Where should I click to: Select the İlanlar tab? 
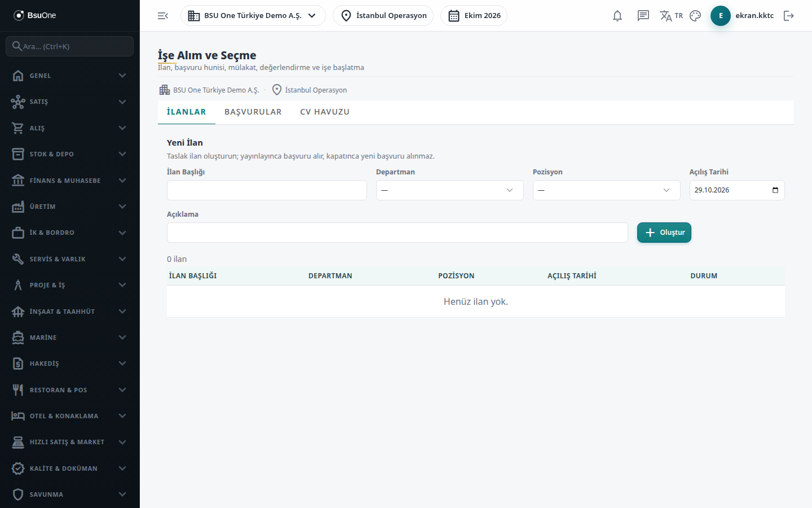pos(187,112)
